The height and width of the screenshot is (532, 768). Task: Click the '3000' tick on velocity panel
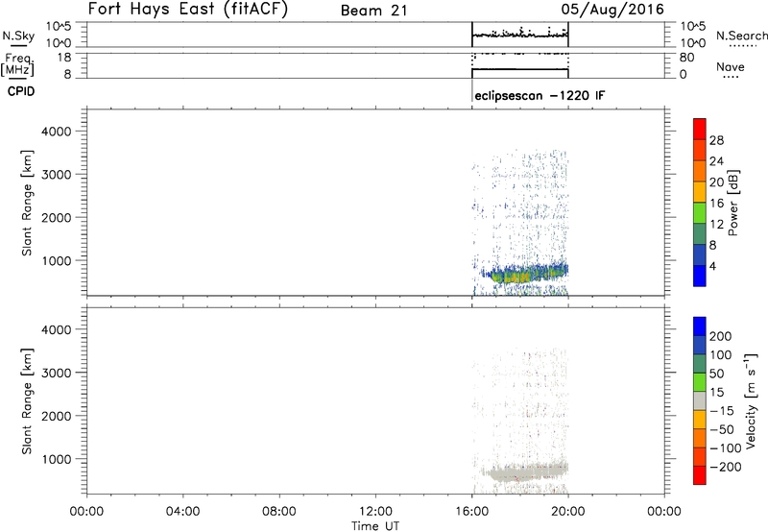pyautogui.click(x=57, y=373)
